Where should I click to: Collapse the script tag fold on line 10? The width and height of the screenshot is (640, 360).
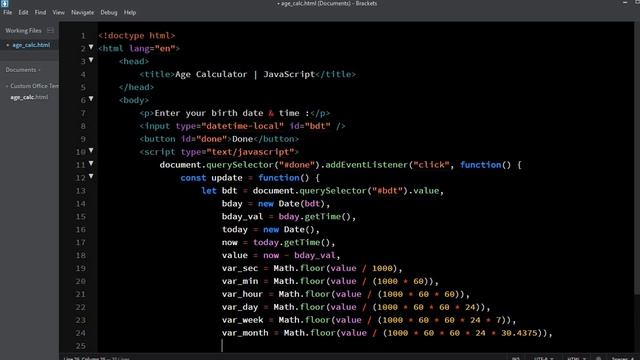[x=91, y=151]
